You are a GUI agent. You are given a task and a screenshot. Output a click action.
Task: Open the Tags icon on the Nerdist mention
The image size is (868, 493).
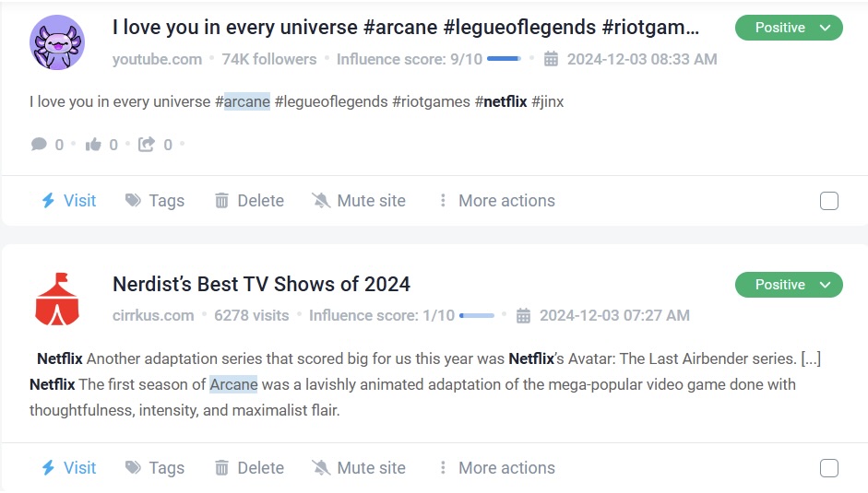[133, 467]
